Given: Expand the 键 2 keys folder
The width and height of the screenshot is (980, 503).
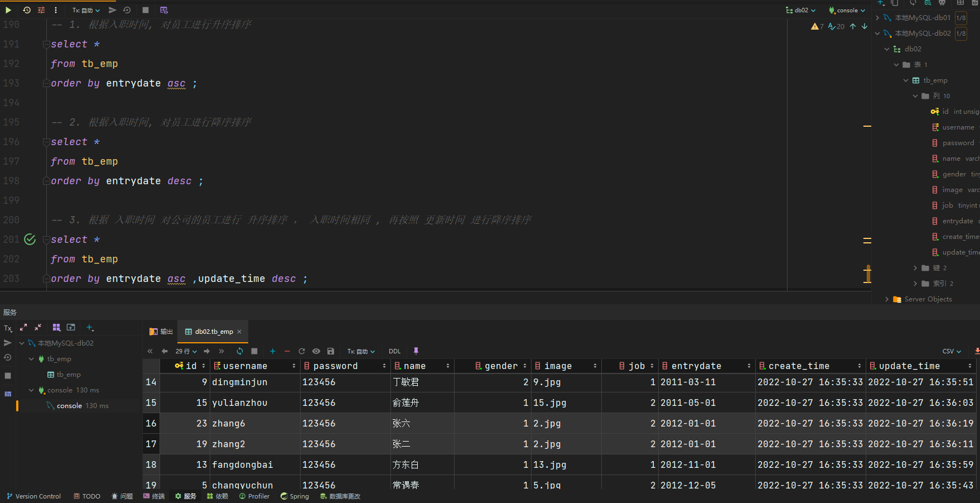Looking at the screenshot, I should tap(915, 268).
